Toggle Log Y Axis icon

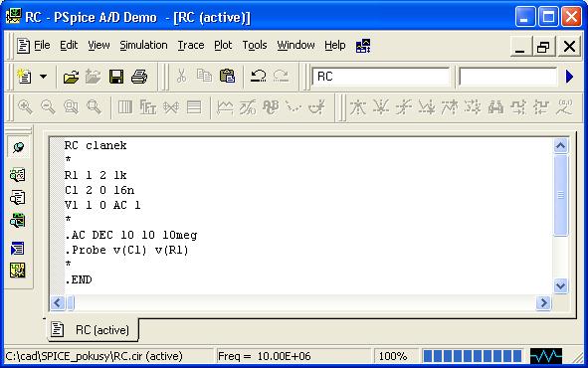tap(194, 107)
